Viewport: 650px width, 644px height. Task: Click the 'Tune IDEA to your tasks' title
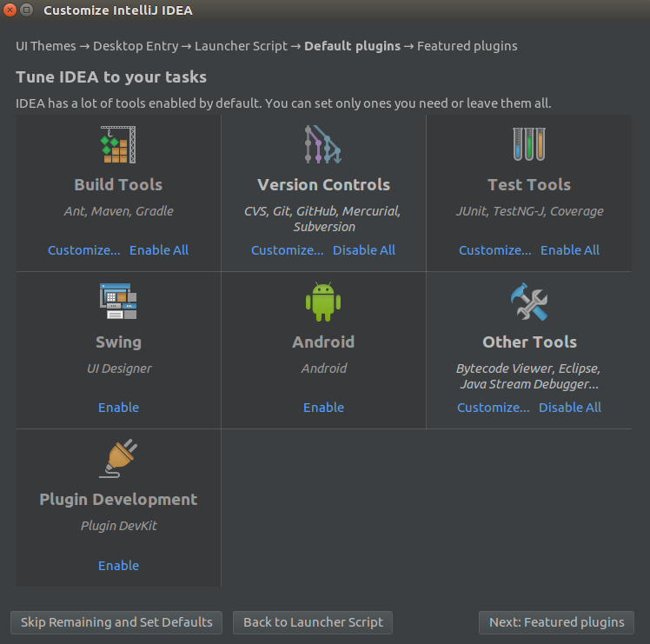coord(111,77)
